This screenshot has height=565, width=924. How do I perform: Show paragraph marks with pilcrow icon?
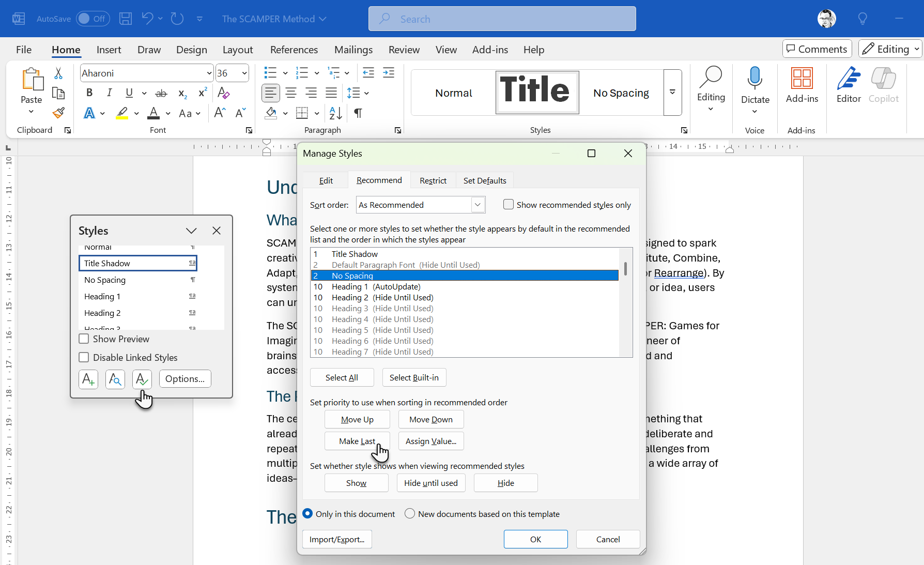(x=358, y=113)
